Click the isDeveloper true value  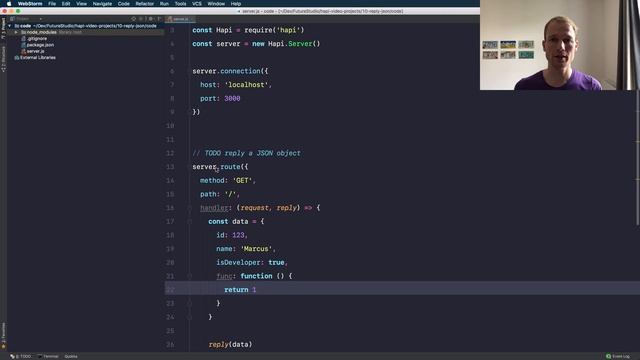coord(276,262)
